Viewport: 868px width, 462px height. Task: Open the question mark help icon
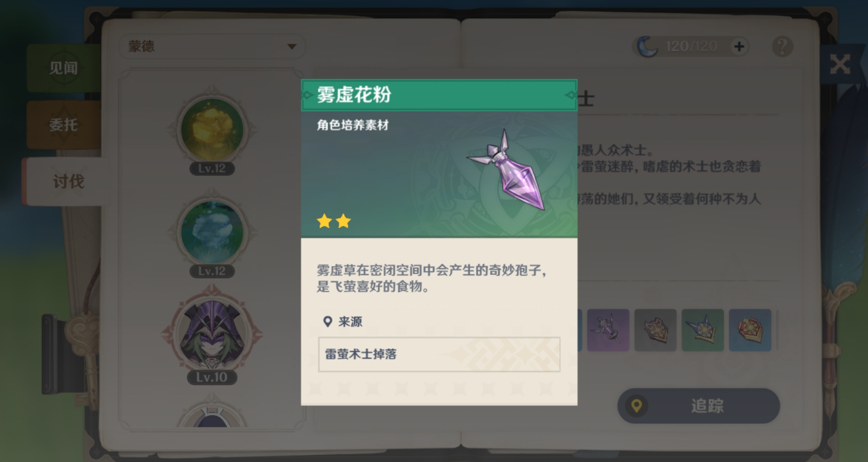(782, 46)
